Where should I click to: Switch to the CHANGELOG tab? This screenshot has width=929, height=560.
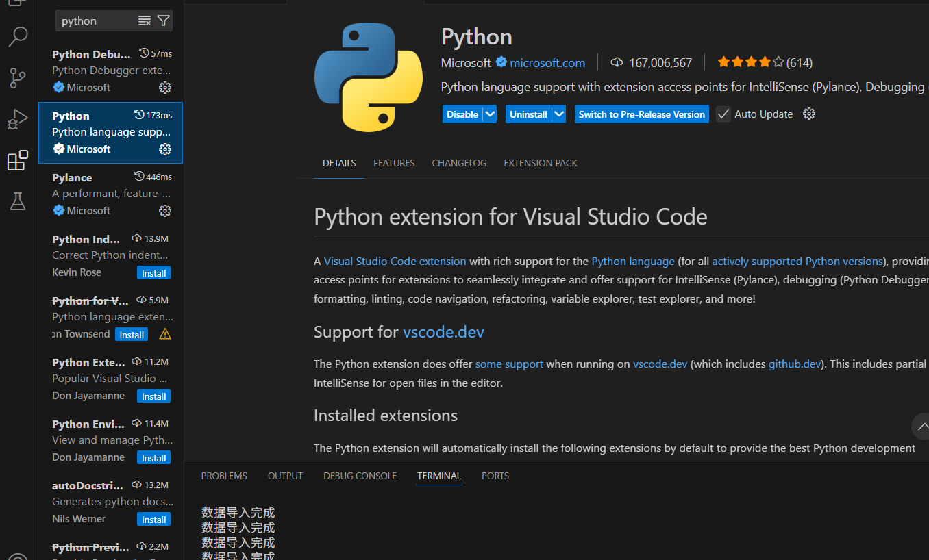(459, 163)
